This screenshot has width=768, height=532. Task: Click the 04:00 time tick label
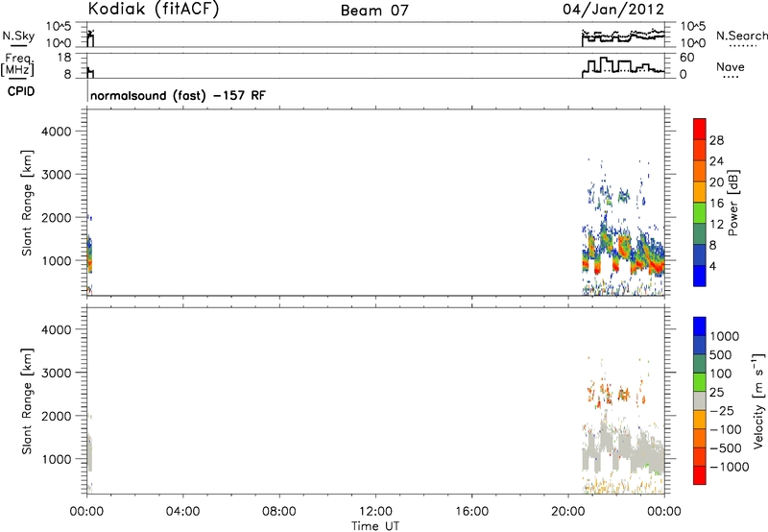[182, 512]
